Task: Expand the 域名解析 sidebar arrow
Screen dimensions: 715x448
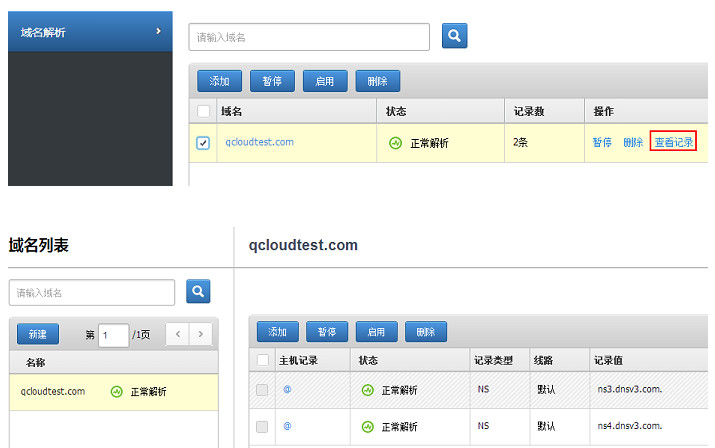Action: (158, 31)
